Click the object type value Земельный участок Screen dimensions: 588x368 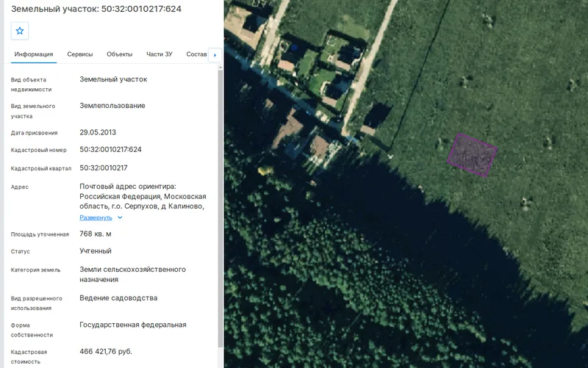[x=113, y=79]
